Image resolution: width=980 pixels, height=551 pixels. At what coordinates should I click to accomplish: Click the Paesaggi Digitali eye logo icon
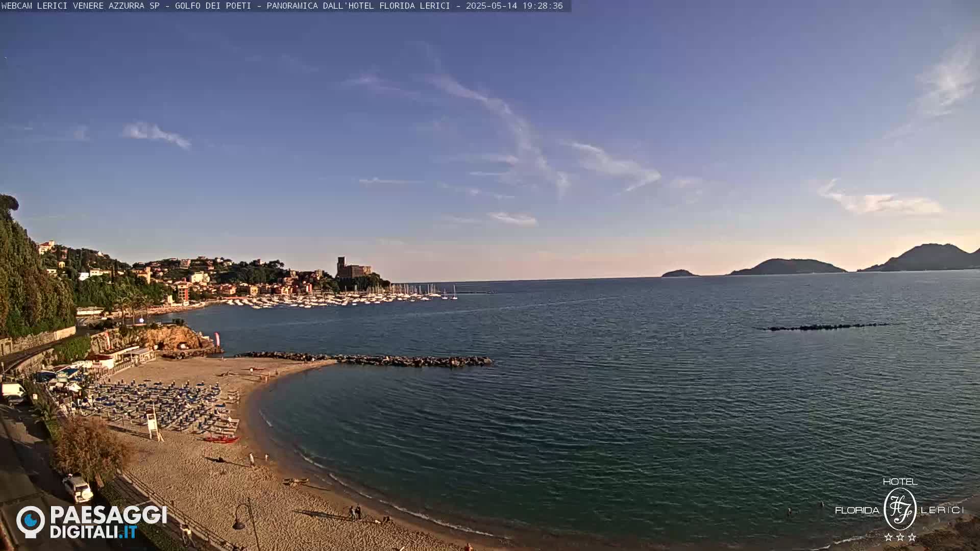(31, 521)
